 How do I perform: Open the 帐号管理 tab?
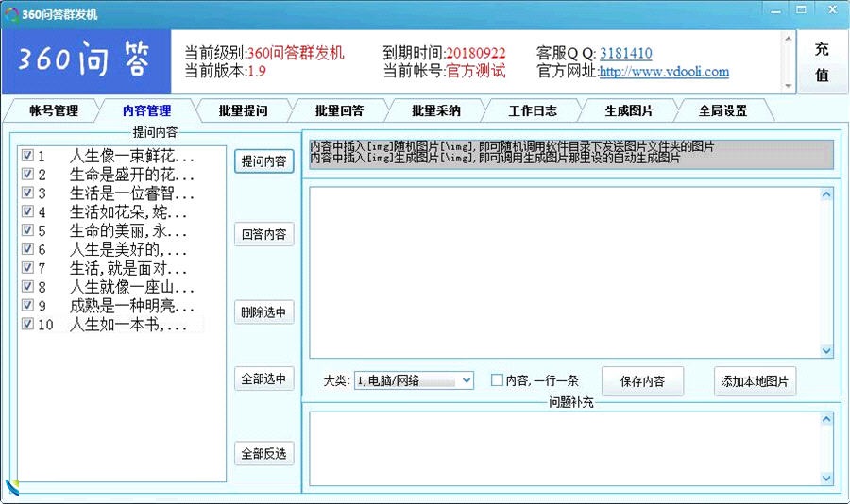tap(54, 111)
